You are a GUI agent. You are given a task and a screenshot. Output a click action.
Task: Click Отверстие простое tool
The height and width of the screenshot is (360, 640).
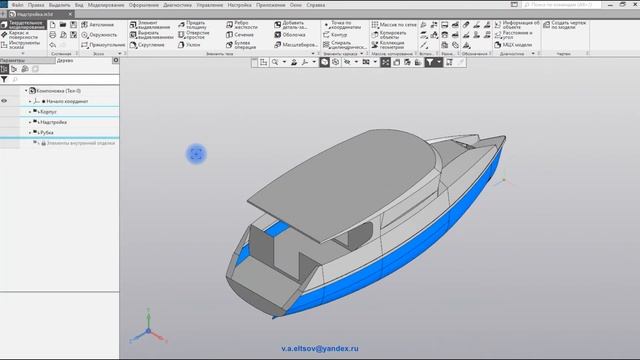point(194,35)
